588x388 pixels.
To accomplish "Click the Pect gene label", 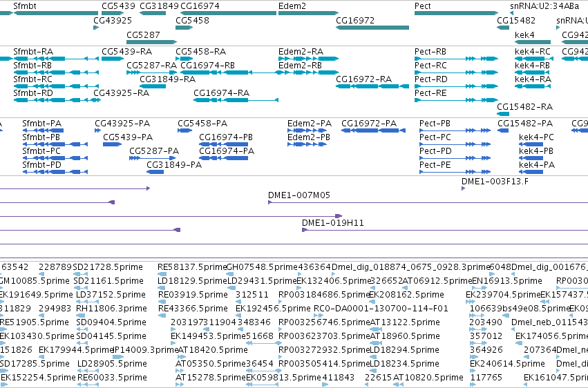I will 423,6.
